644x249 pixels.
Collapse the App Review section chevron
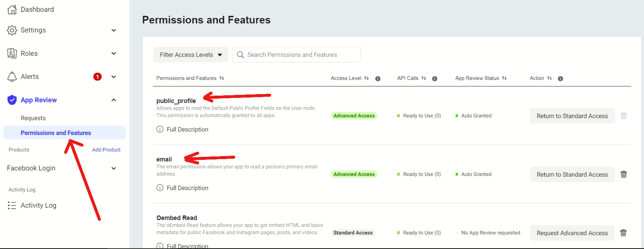point(113,100)
